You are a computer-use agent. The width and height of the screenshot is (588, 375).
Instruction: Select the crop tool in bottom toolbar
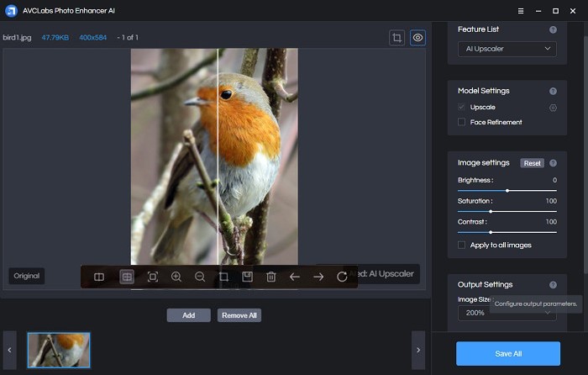pos(223,277)
